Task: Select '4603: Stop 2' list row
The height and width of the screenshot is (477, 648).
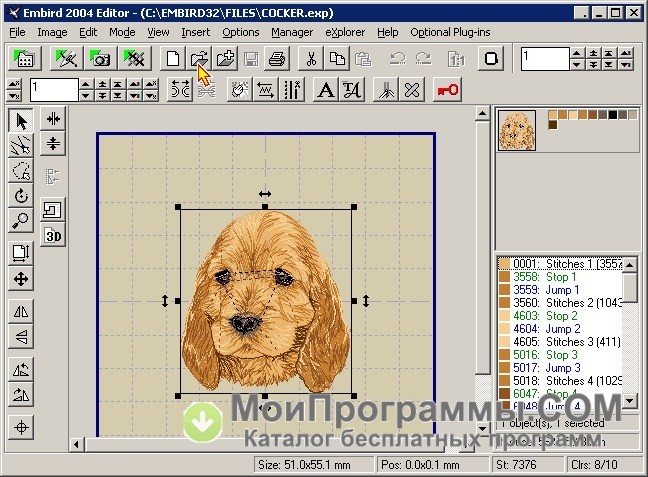Action: click(x=560, y=316)
